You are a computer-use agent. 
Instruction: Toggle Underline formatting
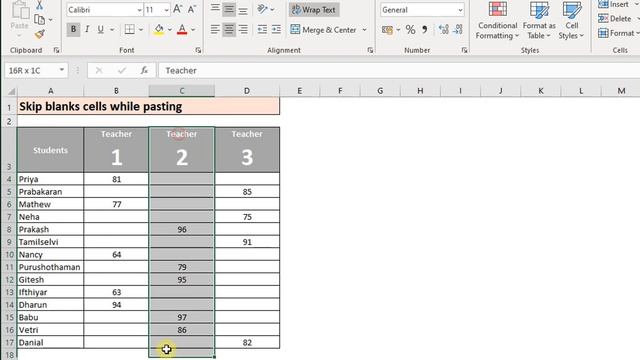(100, 29)
